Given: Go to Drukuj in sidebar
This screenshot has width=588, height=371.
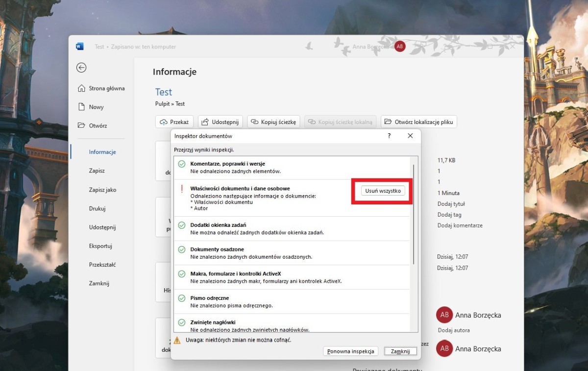Looking at the screenshot, I should point(97,209).
